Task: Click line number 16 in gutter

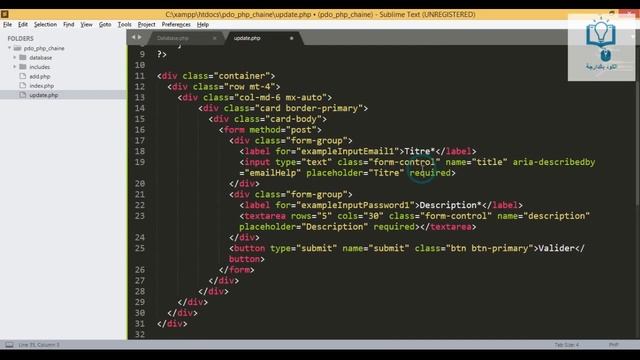Action: coord(140,130)
